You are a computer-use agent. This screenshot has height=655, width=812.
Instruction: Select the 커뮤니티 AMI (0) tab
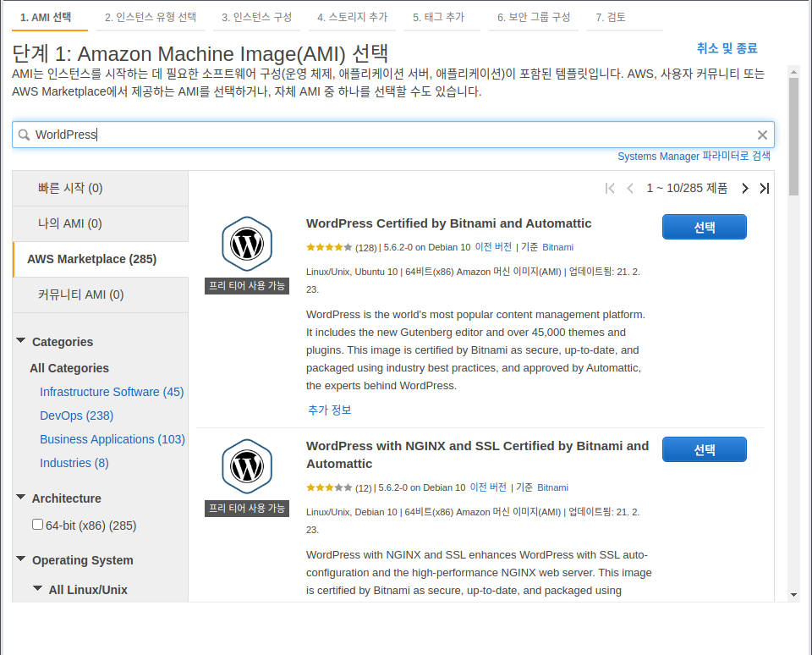pyautogui.click(x=101, y=294)
